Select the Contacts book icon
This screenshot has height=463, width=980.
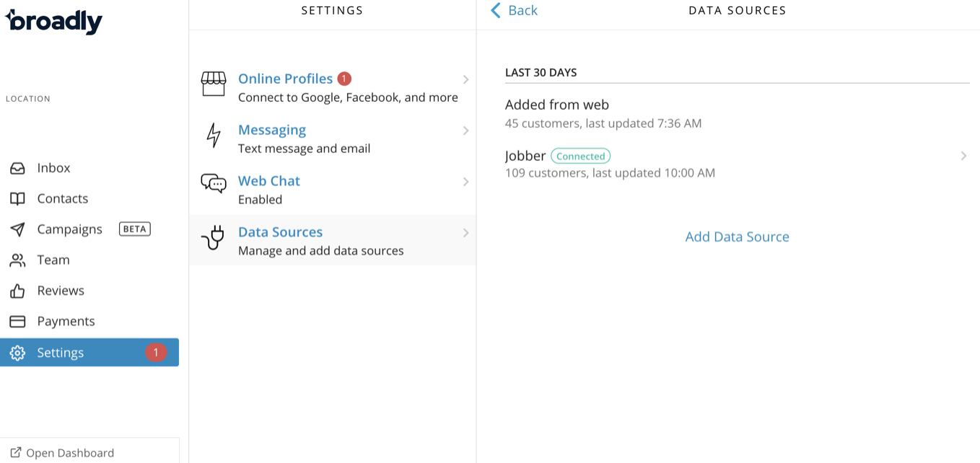pos(17,198)
